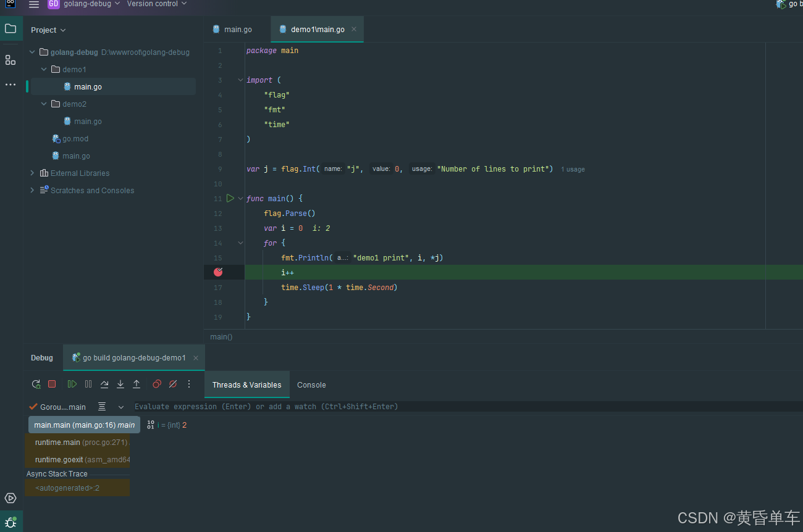Remove the breakpoint on line 16
Image resolution: width=803 pixels, height=532 pixels.
point(218,272)
